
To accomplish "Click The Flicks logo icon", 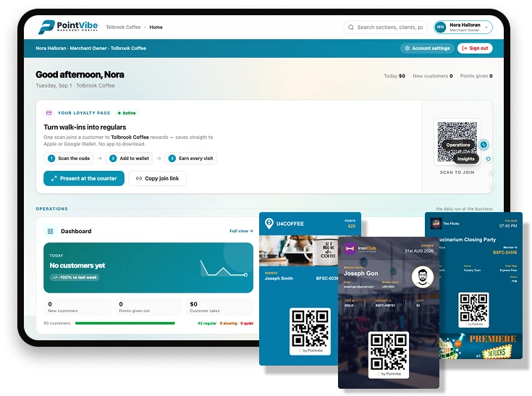I will tap(436, 223).
